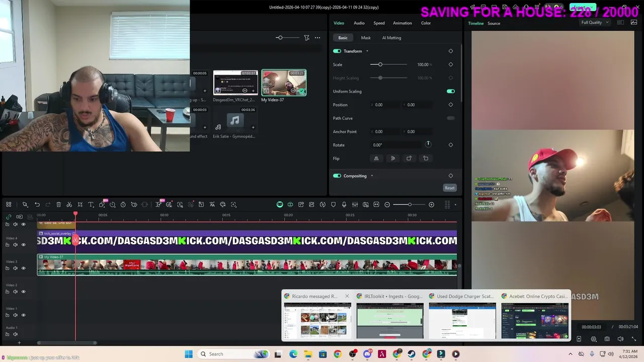Hide Video 4 track with eye icon
Image resolution: width=644 pixels, height=362 pixels.
[23, 245]
